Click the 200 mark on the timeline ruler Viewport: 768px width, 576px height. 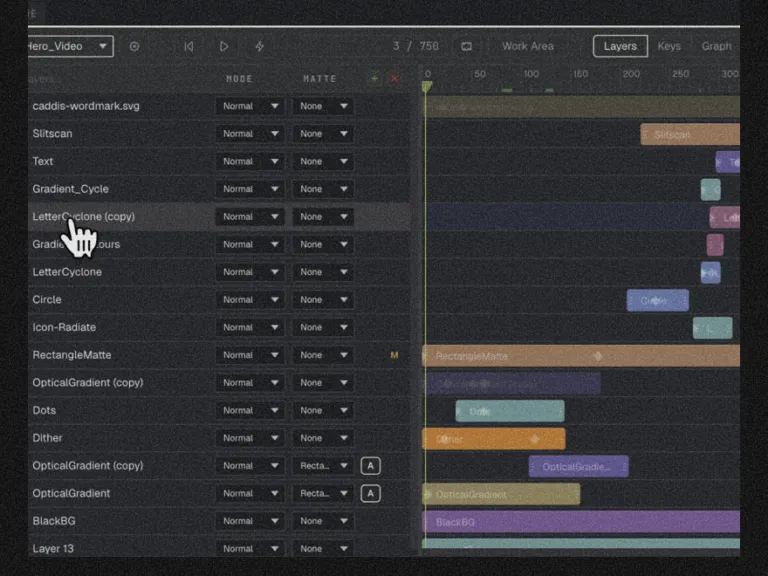pyautogui.click(x=631, y=74)
